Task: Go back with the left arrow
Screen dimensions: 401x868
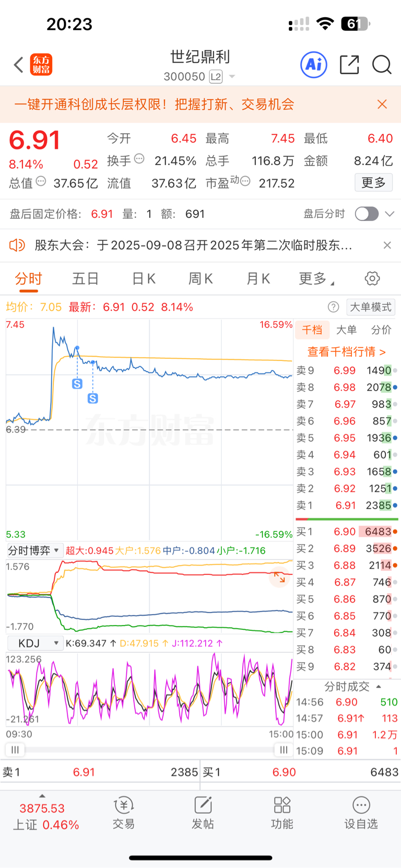Action: 19,65
